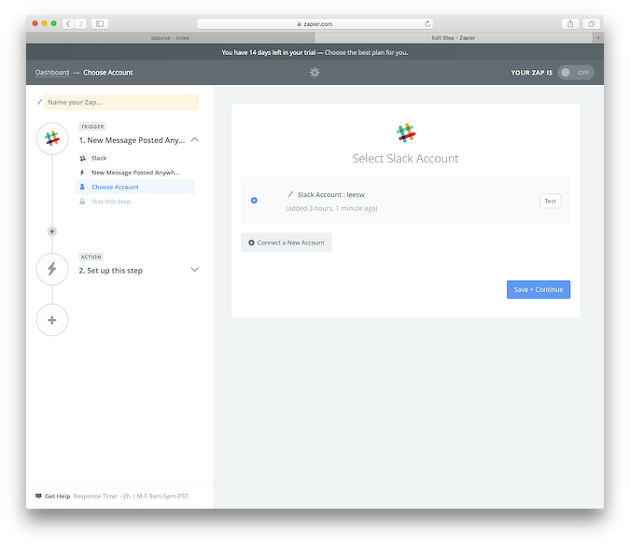Expand the Set up this step action
This screenshot has width=630, height=546.
[195, 270]
